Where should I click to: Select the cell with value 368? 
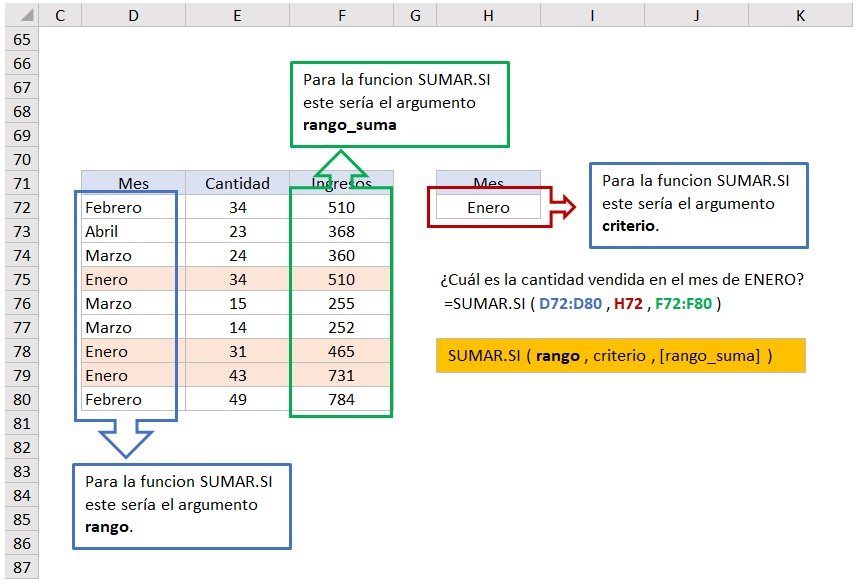pos(341,232)
